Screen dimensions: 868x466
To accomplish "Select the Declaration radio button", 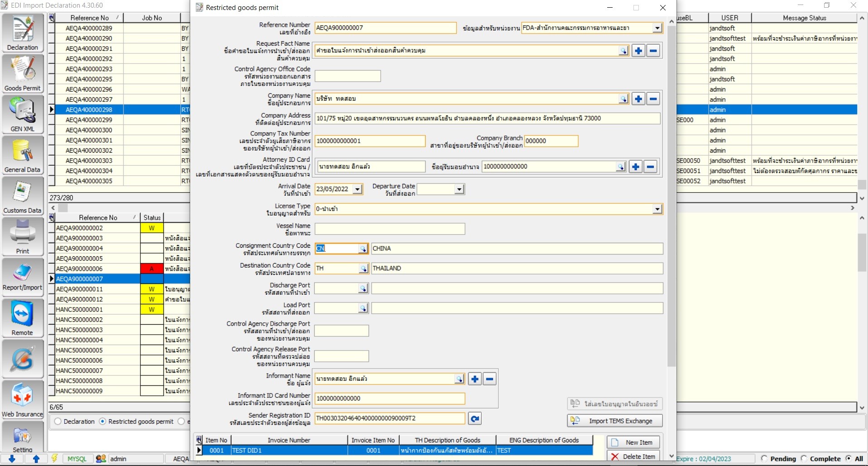I will (x=58, y=422).
